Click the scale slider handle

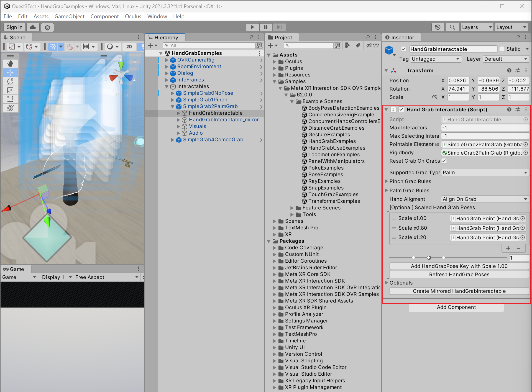[429, 258]
